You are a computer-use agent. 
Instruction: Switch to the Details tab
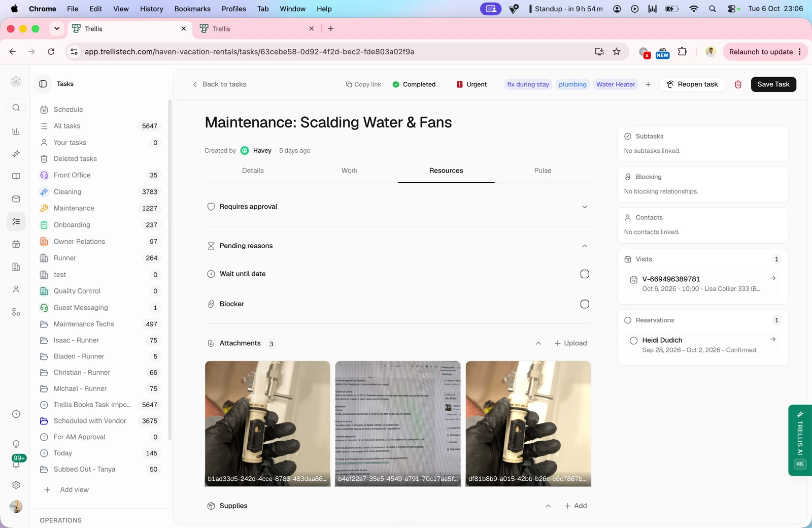253,171
